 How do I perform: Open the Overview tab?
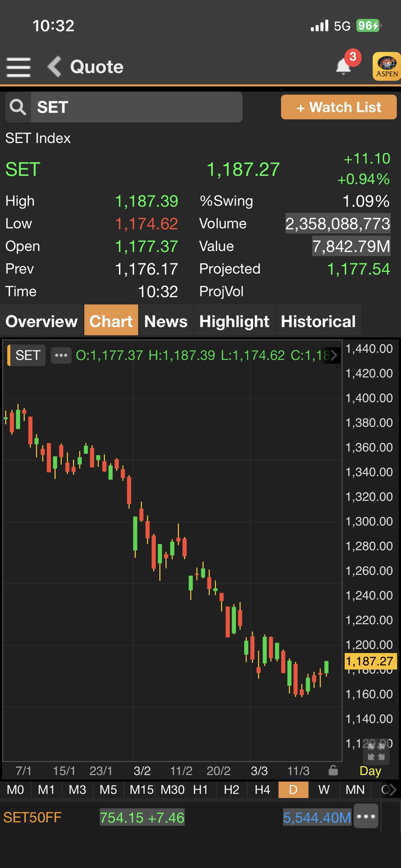(x=41, y=321)
